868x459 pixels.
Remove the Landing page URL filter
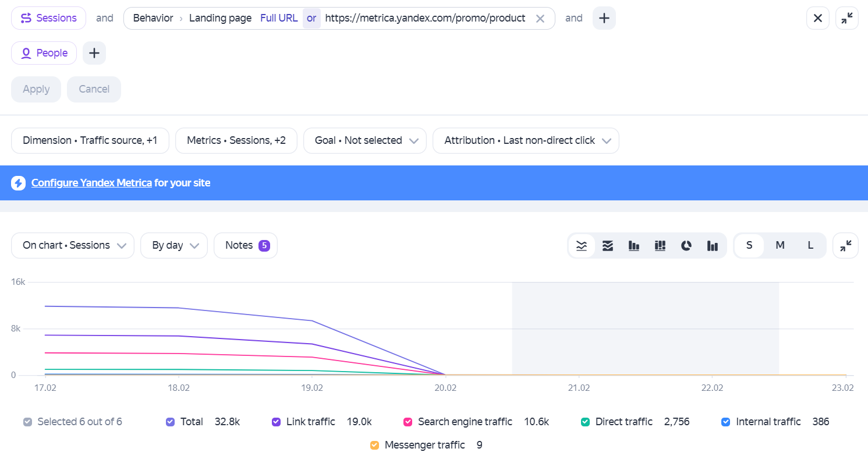pyautogui.click(x=540, y=19)
